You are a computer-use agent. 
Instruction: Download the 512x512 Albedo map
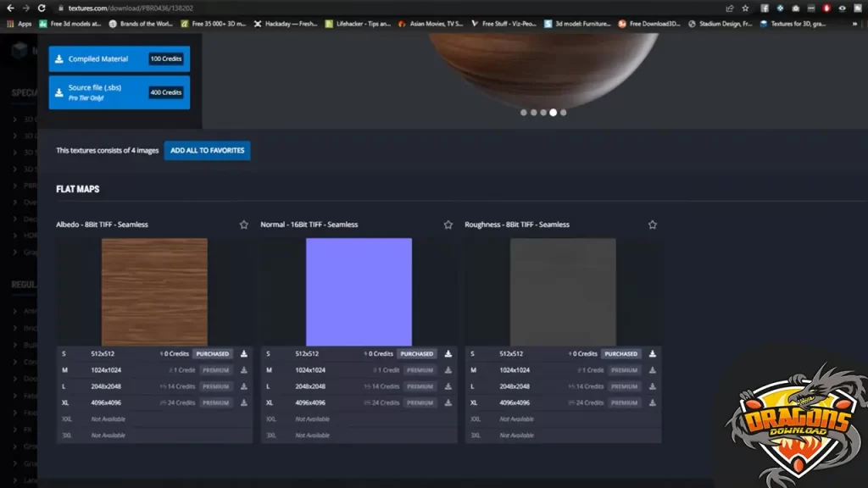tap(244, 354)
